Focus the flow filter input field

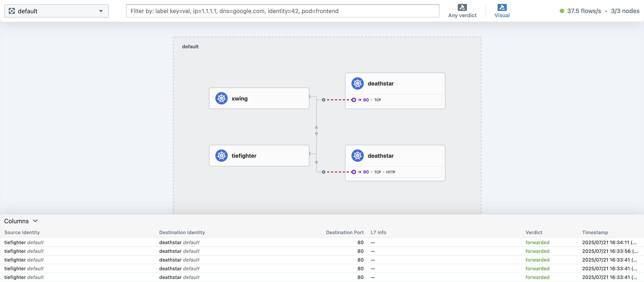[x=282, y=11]
